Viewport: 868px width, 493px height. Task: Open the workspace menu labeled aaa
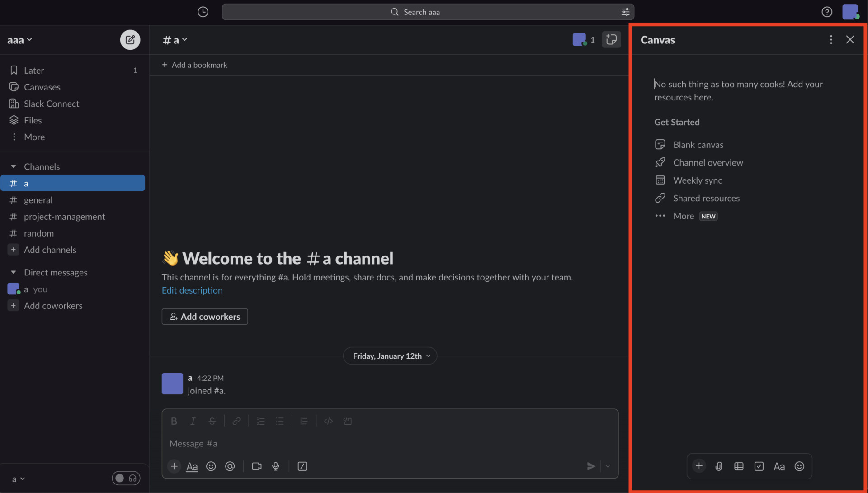tap(19, 40)
